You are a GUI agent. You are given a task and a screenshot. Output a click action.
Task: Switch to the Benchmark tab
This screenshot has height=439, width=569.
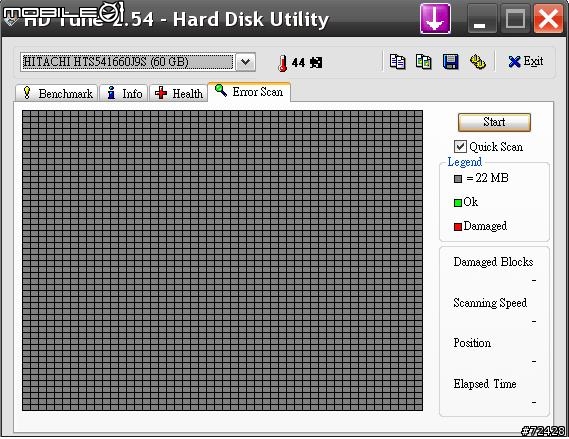tap(57, 93)
